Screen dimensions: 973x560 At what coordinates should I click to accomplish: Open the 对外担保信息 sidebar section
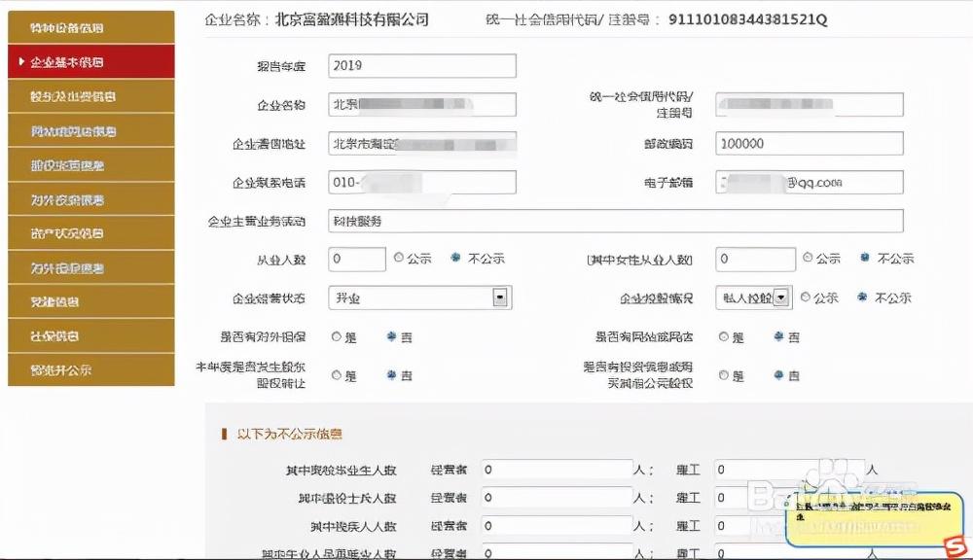point(91,268)
